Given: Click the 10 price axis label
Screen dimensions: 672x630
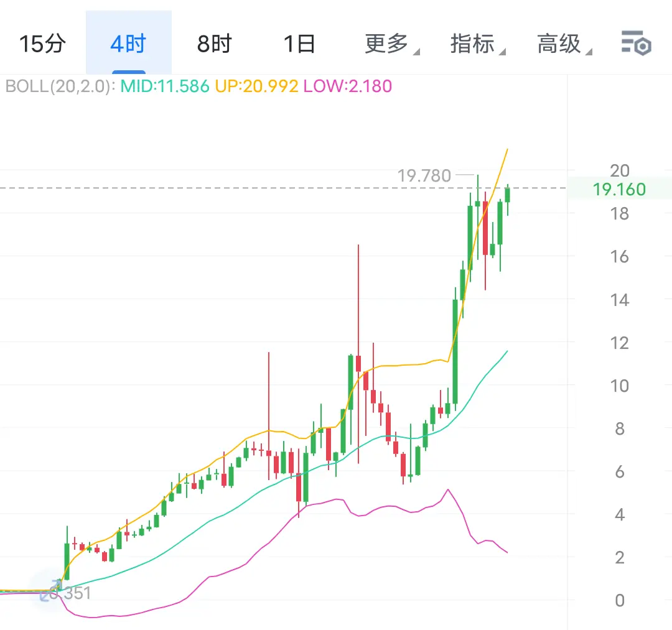Looking at the screenshot, I should pyautogui.click(x=620, y=386).
